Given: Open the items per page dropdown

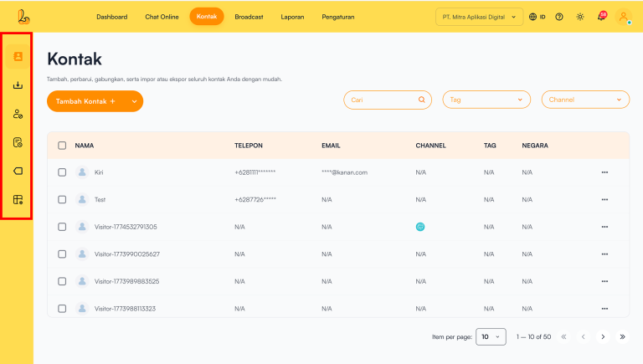Looking at the screenshot, I should pos(491,337).
